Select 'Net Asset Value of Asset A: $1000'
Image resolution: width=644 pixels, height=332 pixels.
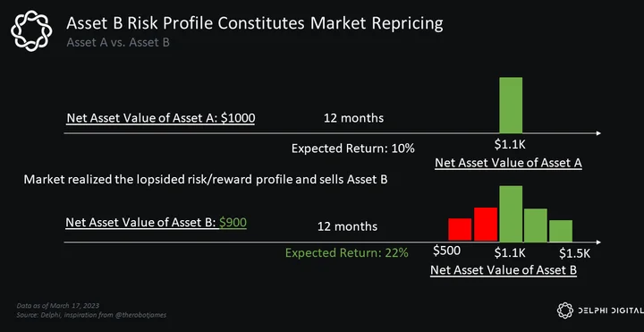(x=161, y=118)
